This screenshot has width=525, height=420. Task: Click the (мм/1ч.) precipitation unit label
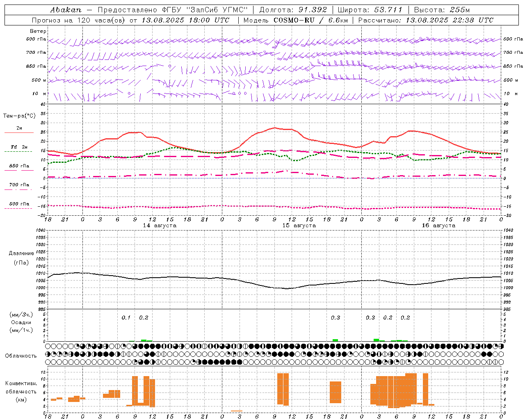21,330
